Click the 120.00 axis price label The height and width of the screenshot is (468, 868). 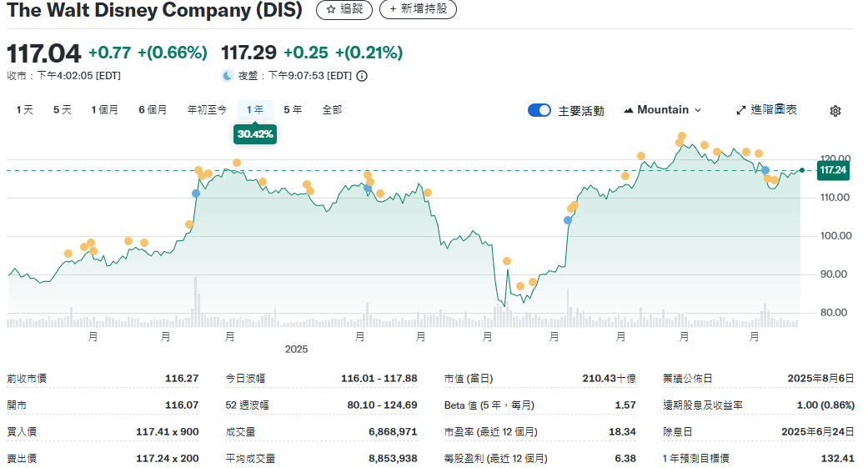(x=835, y=158)
